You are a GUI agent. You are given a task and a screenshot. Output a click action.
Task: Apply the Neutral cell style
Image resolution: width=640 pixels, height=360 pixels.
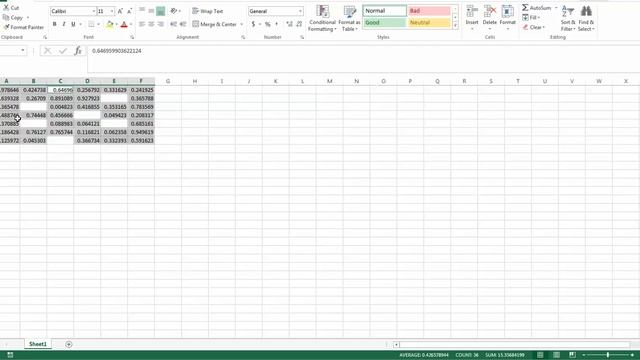pyautogui.click(x=429, y=23)
